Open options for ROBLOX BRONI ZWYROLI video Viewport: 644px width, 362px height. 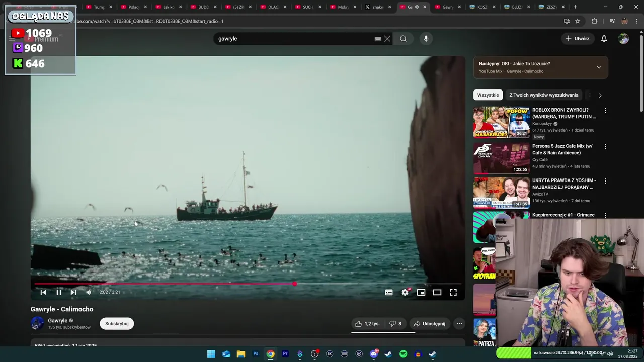(x=605, y=111)
